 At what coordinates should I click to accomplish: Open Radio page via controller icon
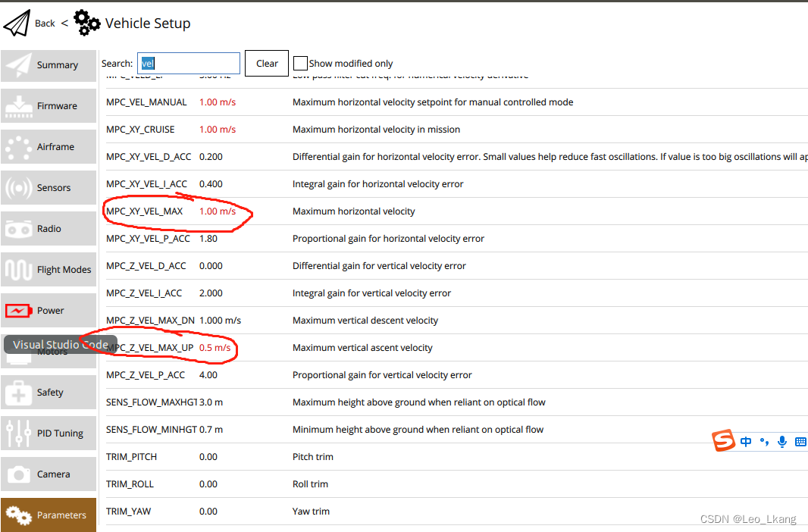[x=18, y=229]
